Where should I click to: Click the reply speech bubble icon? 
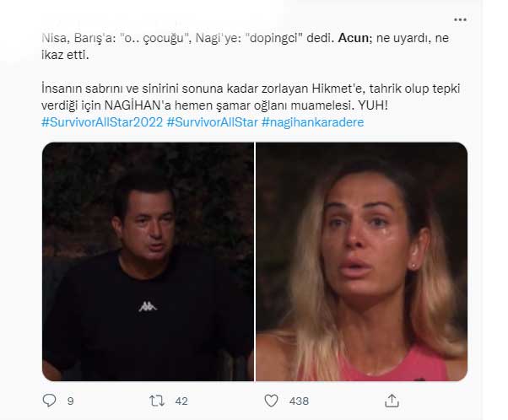[x=49, y=401]
